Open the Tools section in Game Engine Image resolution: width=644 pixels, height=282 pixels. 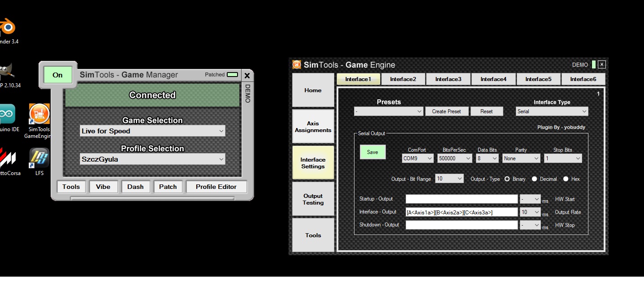(x=313, y=235)
